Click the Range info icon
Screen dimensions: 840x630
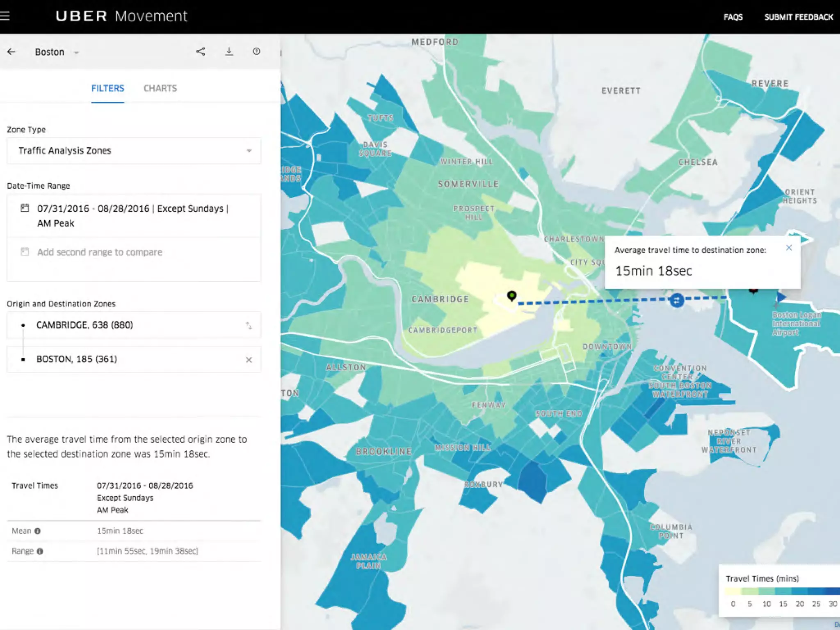click(40, 551)
